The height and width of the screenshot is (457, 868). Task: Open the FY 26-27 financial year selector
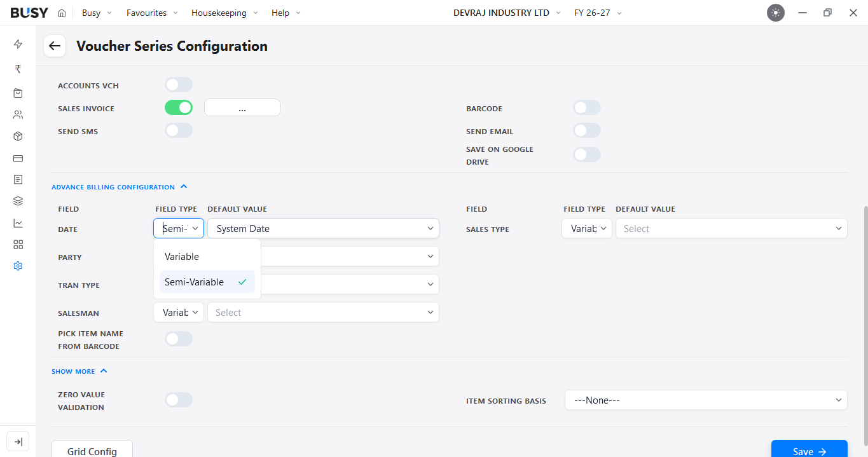pos(598,13)
